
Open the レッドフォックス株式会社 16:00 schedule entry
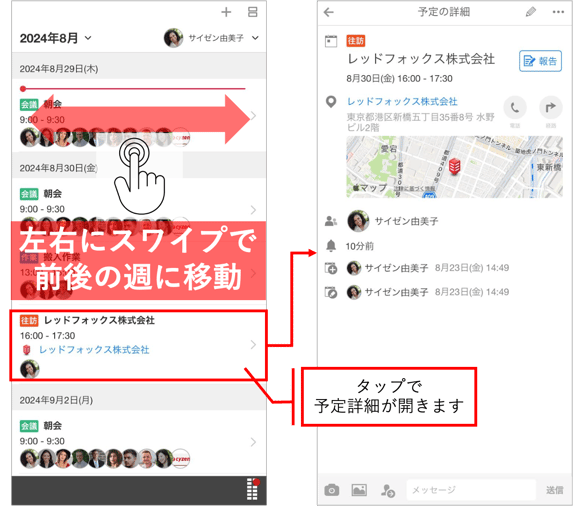tap(138, 345)
